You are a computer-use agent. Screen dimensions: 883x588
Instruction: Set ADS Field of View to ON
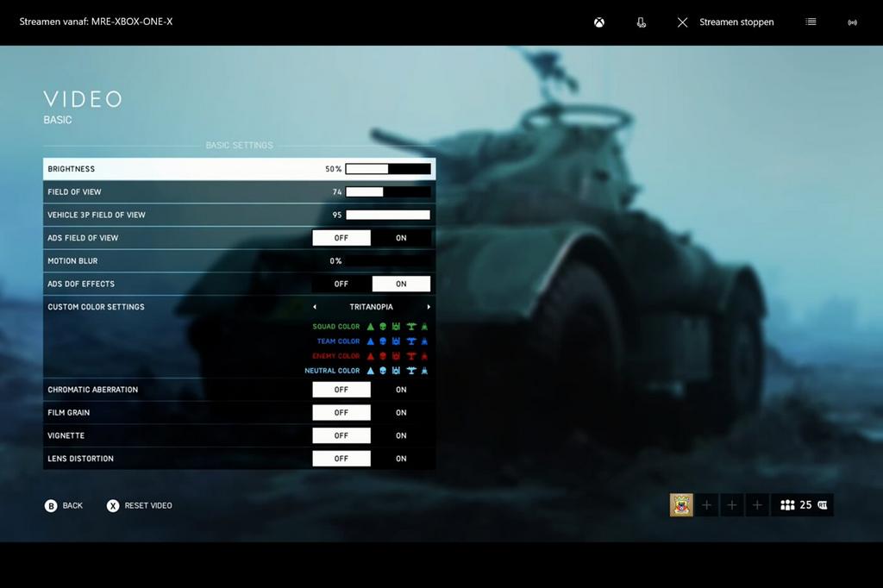pos(401,238)
